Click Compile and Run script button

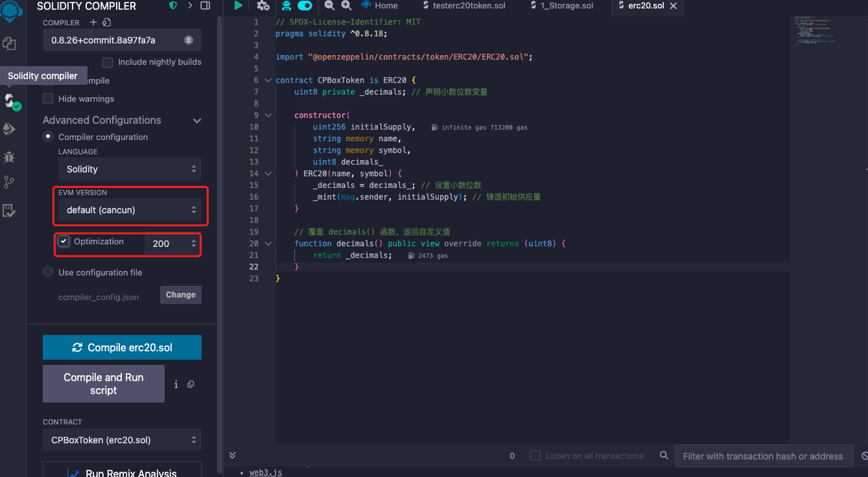104,384
